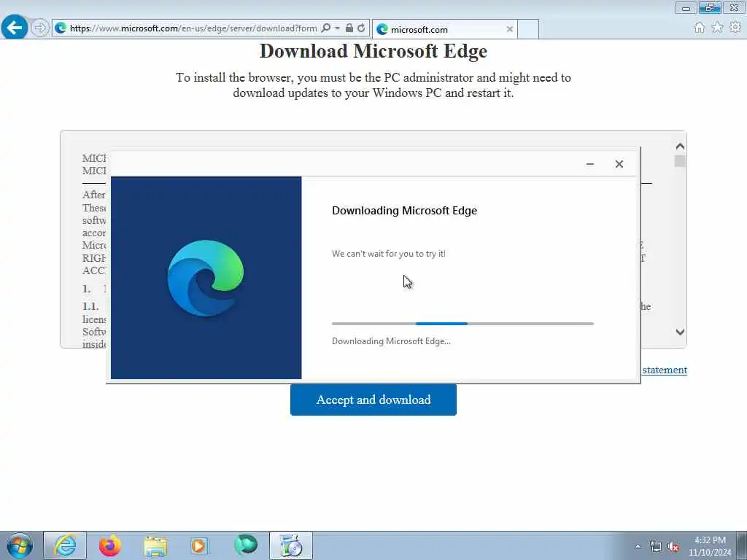Click the Accept and download button
The height and width of the screenshot is (560, 747).
373,400
